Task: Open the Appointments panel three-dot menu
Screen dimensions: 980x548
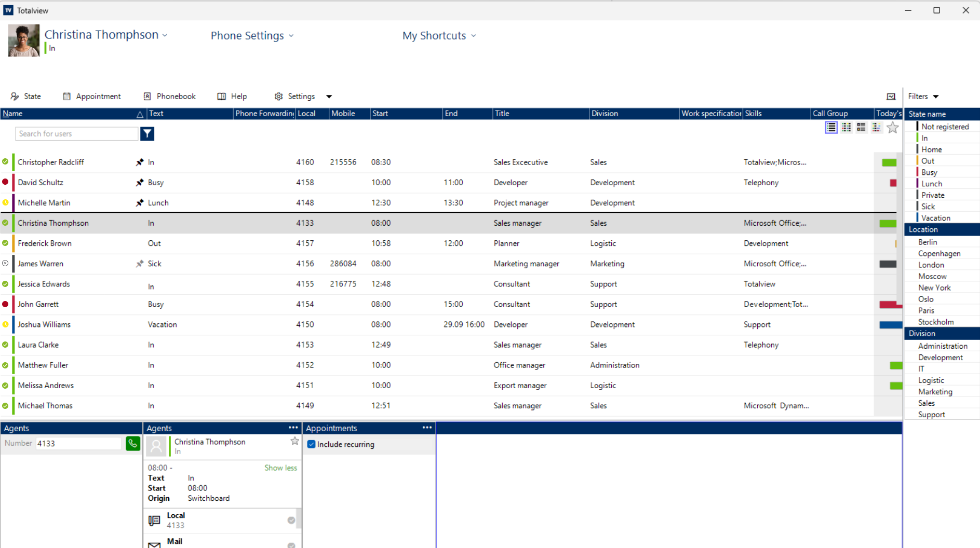Action: pyautogui.click(x=427, y=428)
